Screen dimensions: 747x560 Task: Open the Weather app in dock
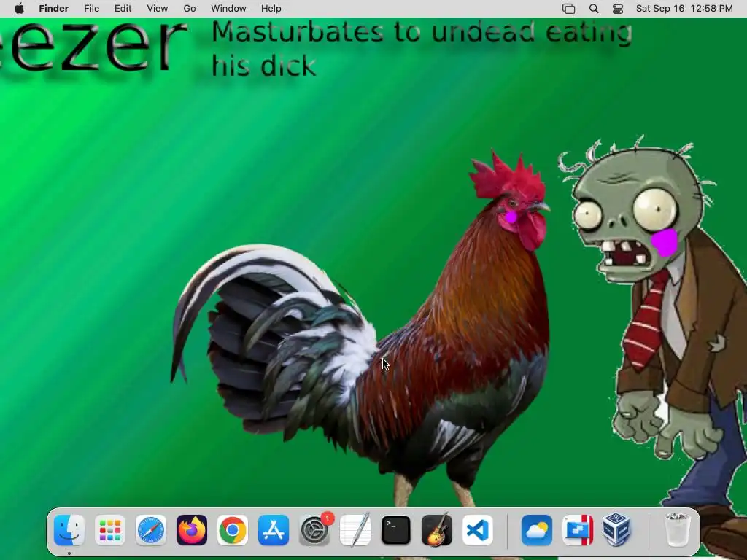(x=537, y=530)
